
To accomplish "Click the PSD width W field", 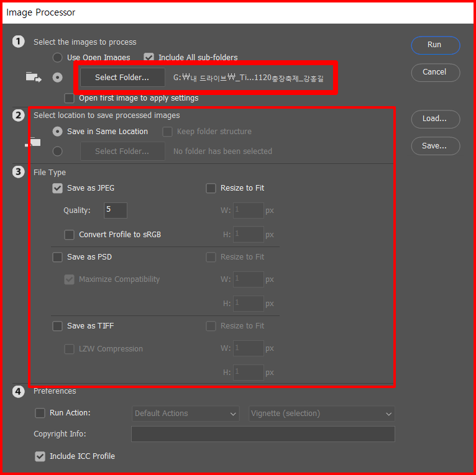I will 249,279.
